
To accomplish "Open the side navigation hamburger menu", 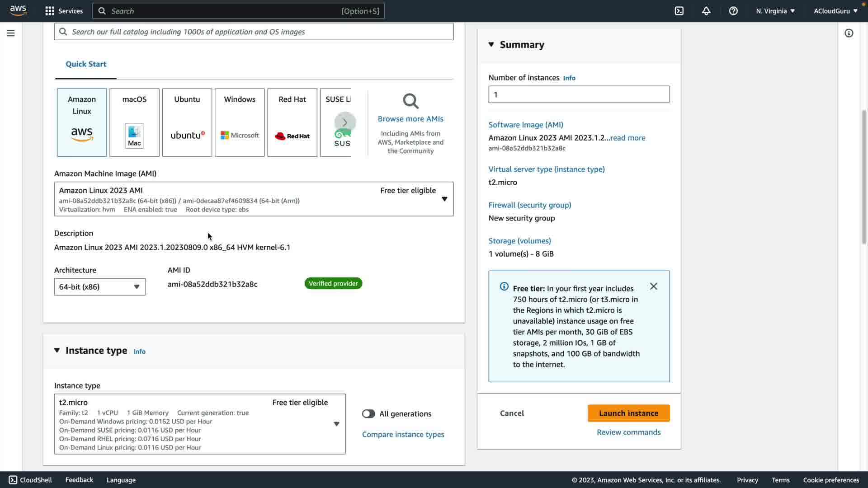I will pyautogui.click(x=11, y=33).
